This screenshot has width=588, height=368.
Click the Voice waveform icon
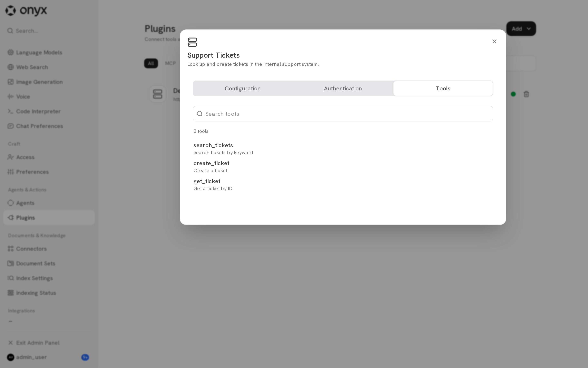10,97
